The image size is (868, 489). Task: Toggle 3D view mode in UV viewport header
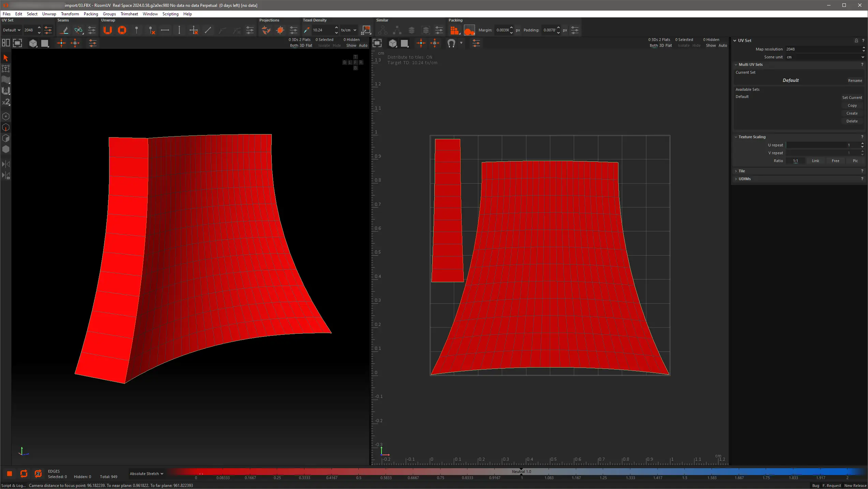pyautogui.click(x=661, y=45)
